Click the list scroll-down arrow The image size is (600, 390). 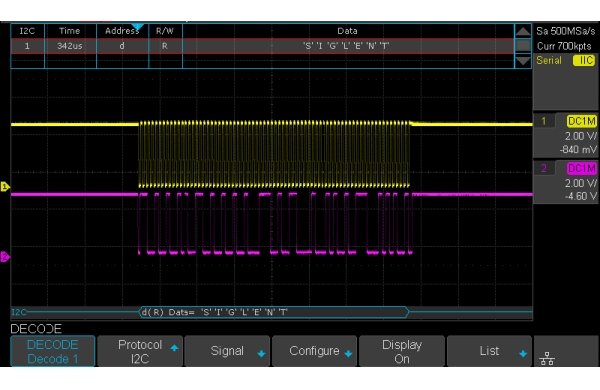523,61
